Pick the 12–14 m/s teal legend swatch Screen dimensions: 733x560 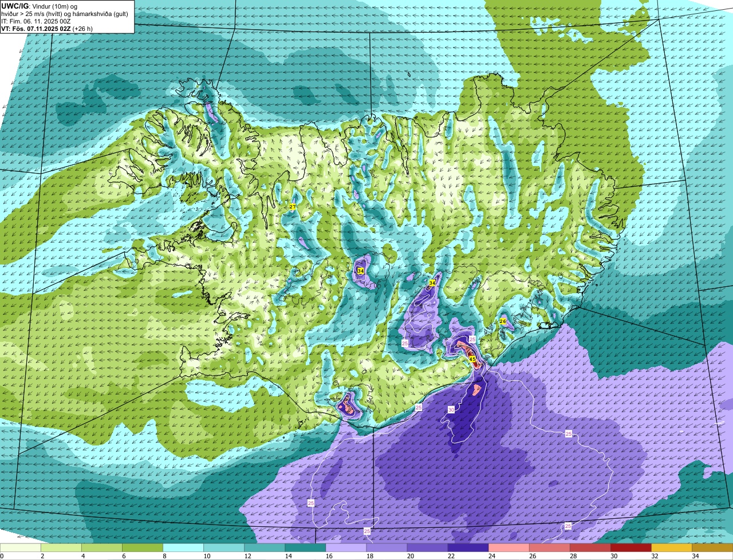tap(265, 547)
